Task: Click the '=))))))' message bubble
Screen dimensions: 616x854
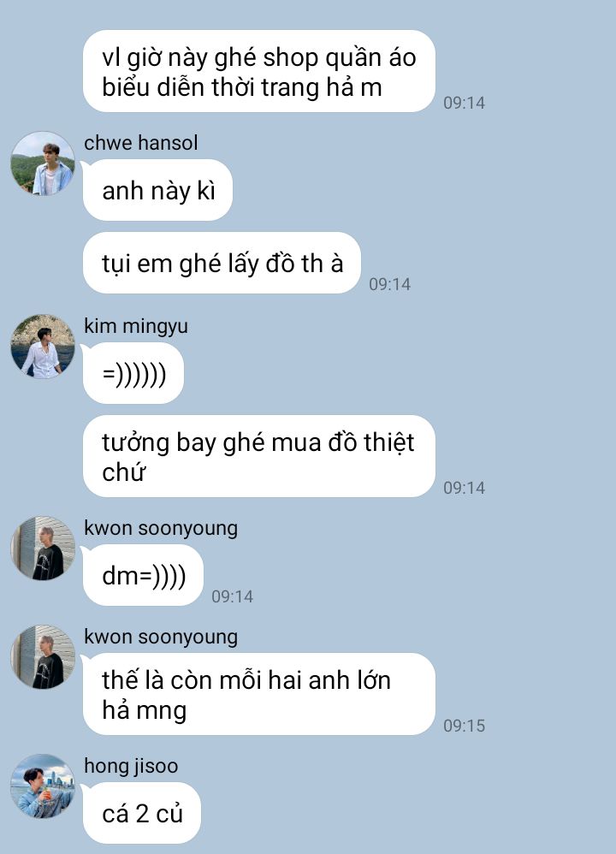Action: click(x=133, y=374)
